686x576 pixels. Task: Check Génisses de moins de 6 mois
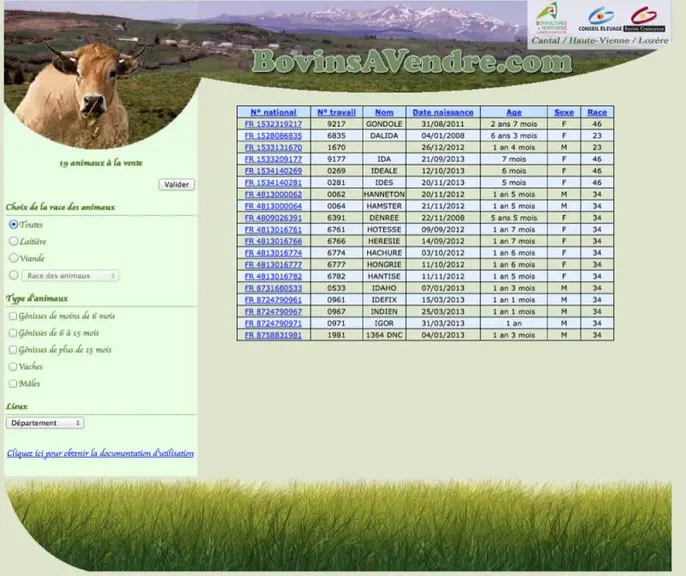[x=13, y=316]
